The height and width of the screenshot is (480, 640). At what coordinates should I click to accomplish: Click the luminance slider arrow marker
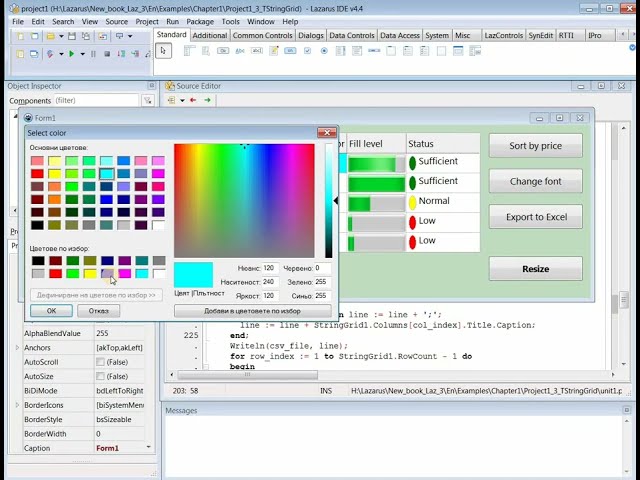click(336, 200)
